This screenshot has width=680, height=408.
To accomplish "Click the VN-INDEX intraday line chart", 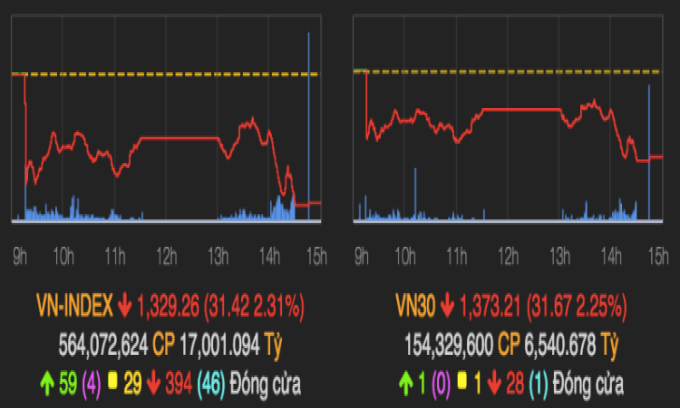I will (x=166, y=119).
